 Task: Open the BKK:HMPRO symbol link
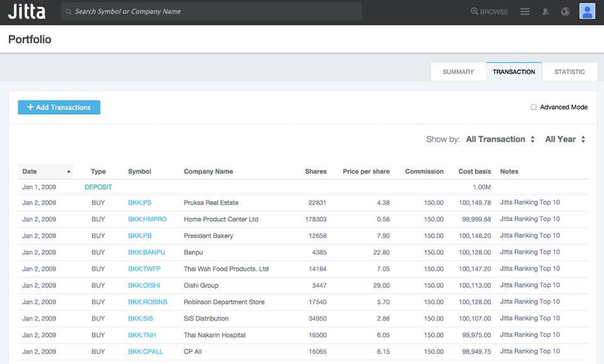(147, 219)
